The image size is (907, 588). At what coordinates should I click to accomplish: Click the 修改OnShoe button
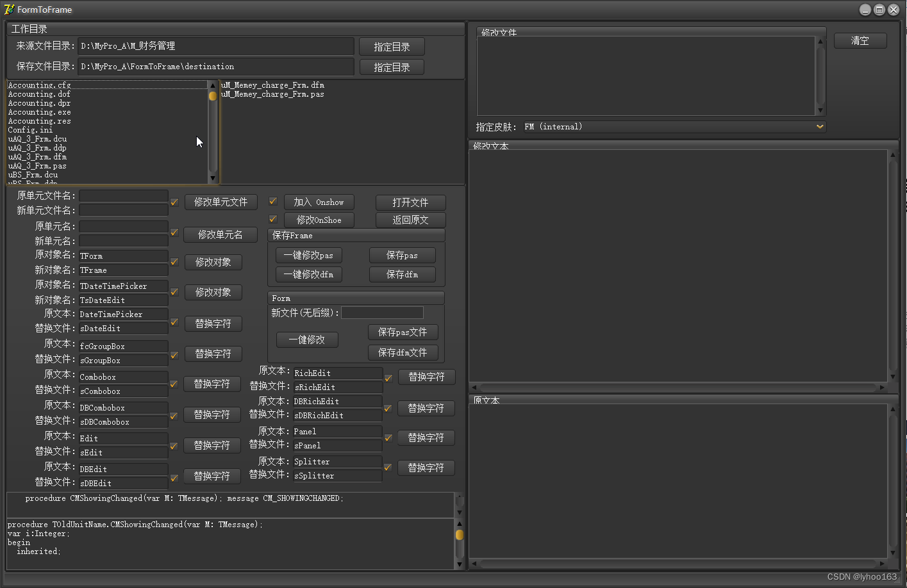(319, 220)
